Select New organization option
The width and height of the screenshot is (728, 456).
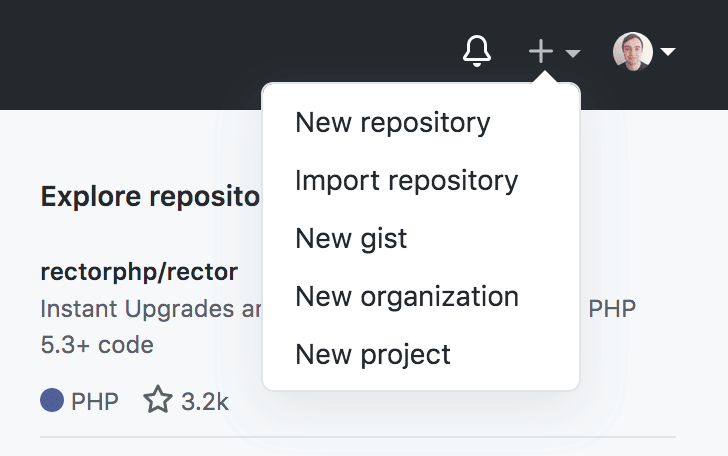(407, 297)
